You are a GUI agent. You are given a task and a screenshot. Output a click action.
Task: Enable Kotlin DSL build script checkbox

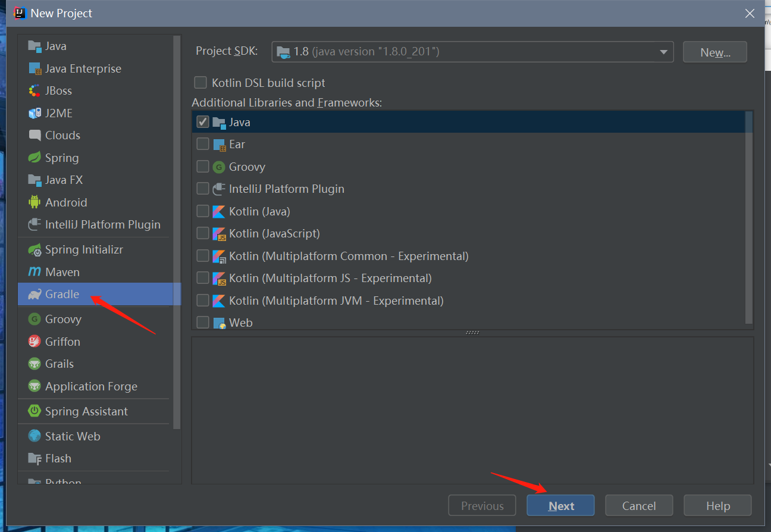point(201,83)
